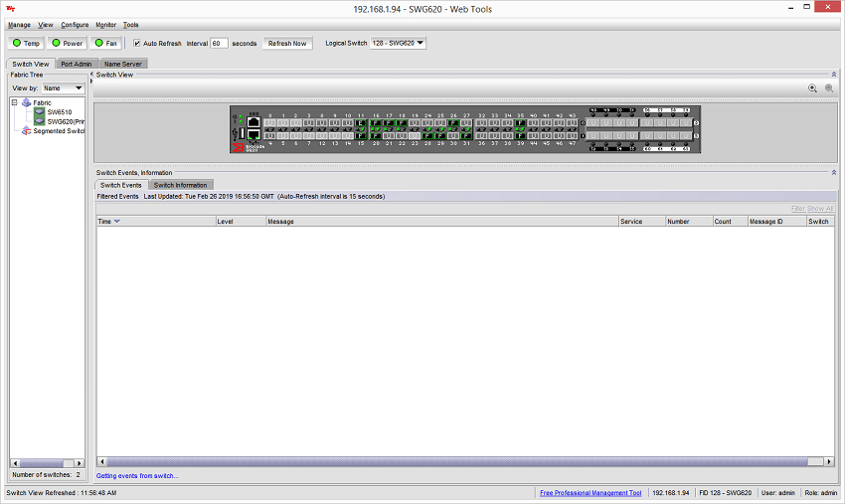
Task: Open the Monitor menu
Action: (105, 25)
